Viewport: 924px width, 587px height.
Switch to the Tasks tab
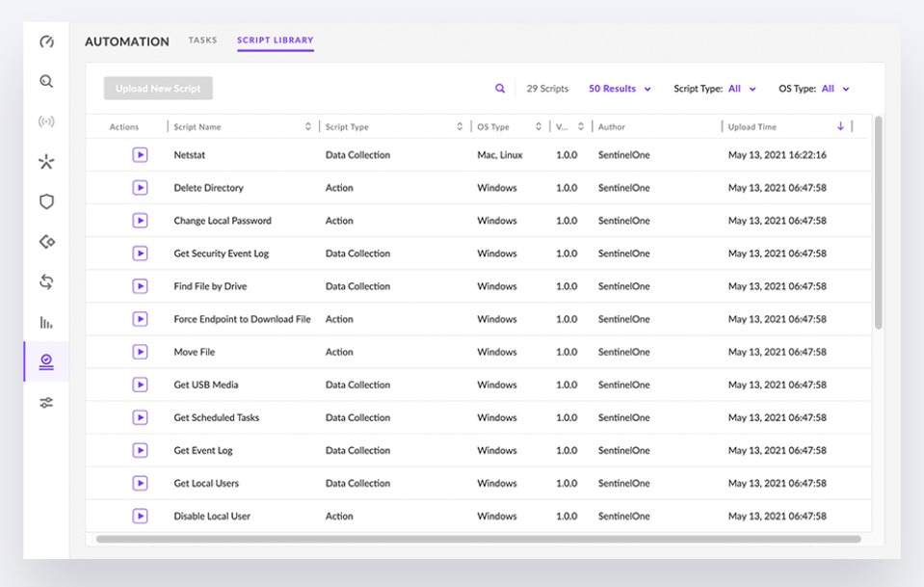(202, 40)
